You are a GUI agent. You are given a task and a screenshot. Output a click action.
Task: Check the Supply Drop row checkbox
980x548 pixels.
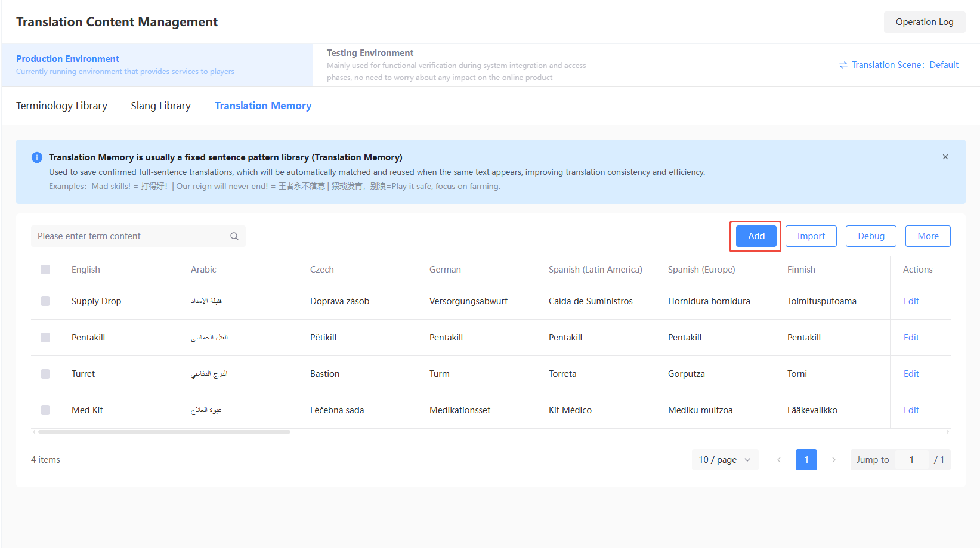pyautogui.click(x=45, y=301)
